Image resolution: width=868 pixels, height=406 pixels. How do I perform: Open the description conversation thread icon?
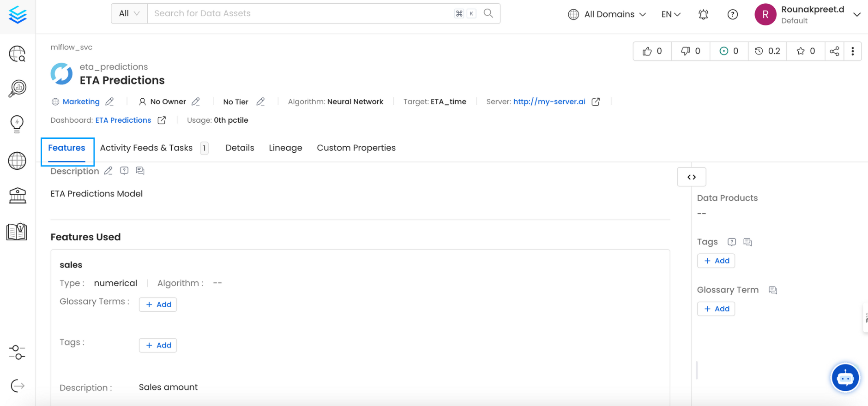[x=140, y=171]
